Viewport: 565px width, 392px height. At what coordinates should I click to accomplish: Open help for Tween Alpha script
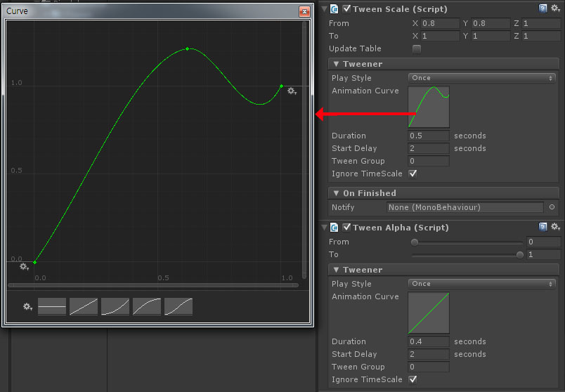543,227
